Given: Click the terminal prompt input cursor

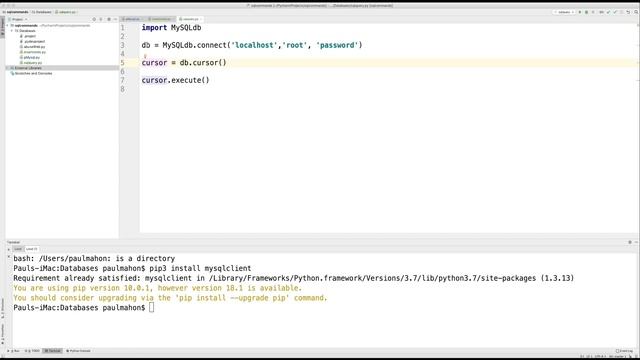Looking at the screenshot, I should [x=151, y=307].
